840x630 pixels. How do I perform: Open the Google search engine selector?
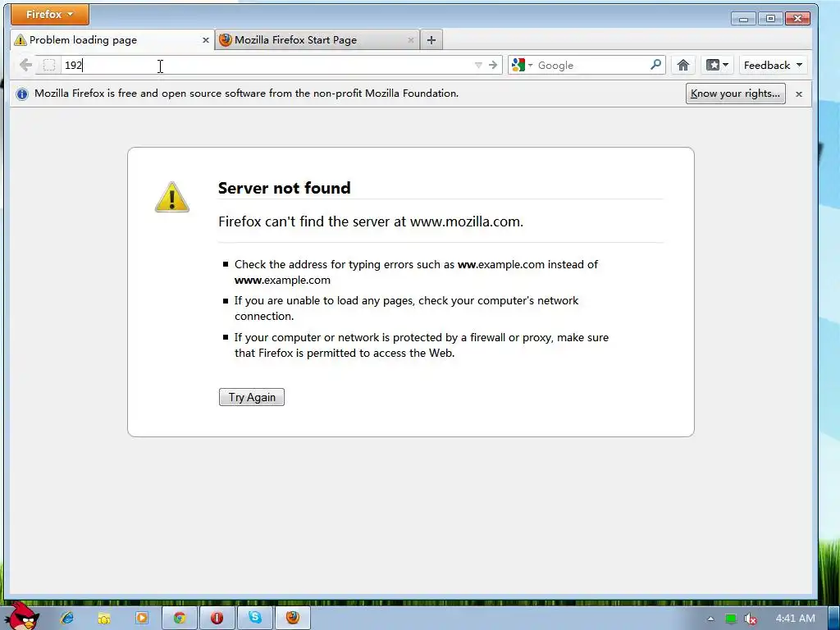[x=522, y=66]
